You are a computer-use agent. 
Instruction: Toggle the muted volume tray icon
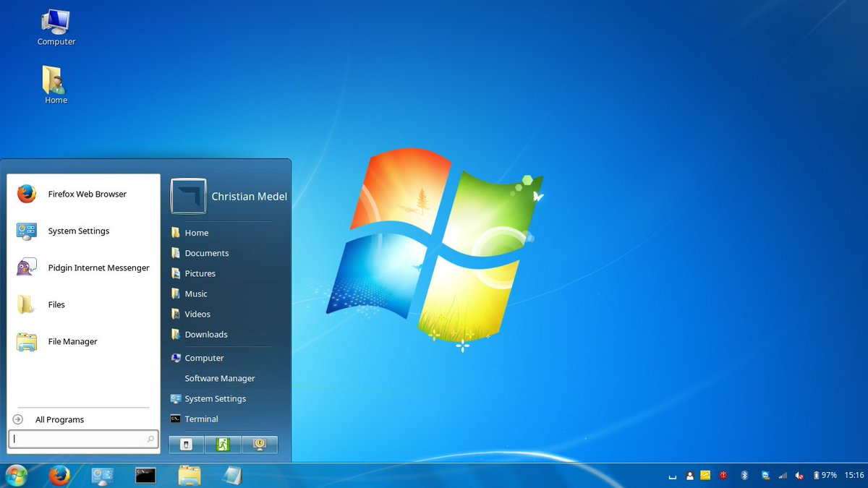point(799,475)
